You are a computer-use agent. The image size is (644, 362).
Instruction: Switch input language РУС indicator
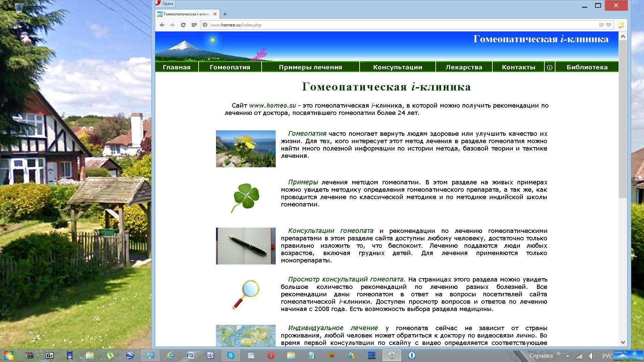tap(607, 356)
